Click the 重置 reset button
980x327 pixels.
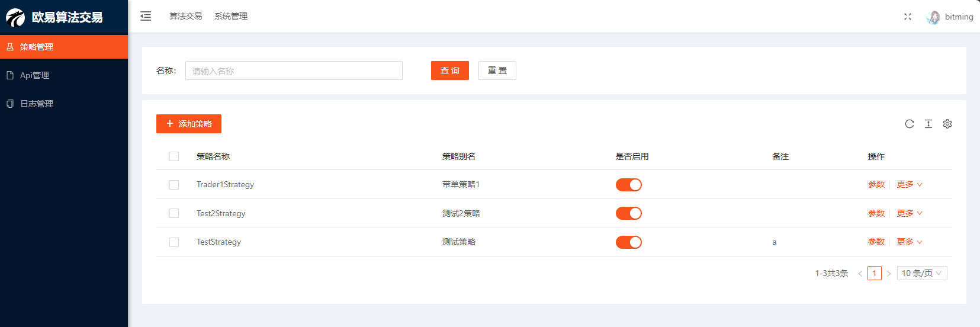pyautogui.click(x=497, y=70)
